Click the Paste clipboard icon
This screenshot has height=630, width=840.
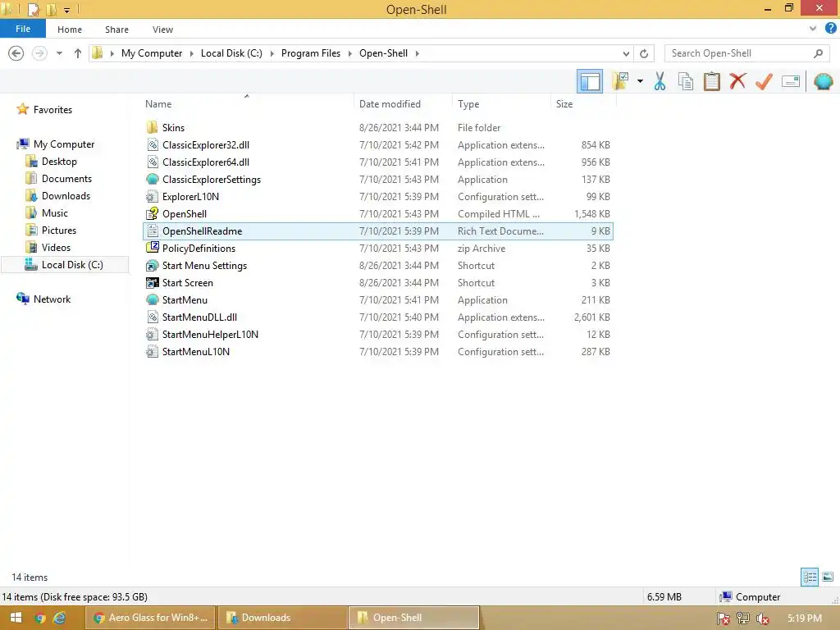711,81
